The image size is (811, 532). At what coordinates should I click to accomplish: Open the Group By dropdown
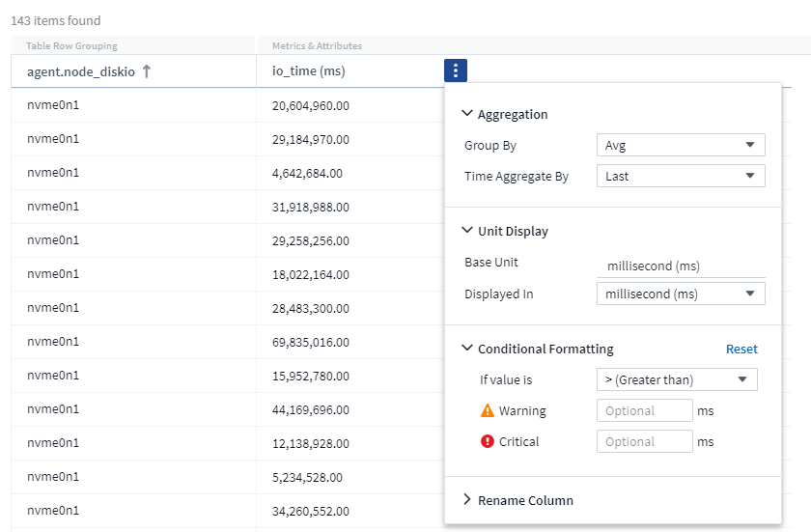pyautogui.click(x=681, y=146)
